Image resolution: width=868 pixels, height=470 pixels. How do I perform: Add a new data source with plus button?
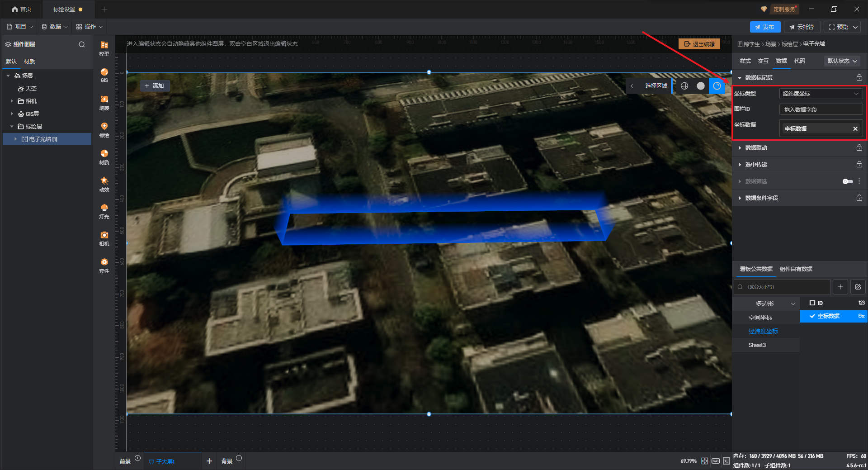point(840,287)
